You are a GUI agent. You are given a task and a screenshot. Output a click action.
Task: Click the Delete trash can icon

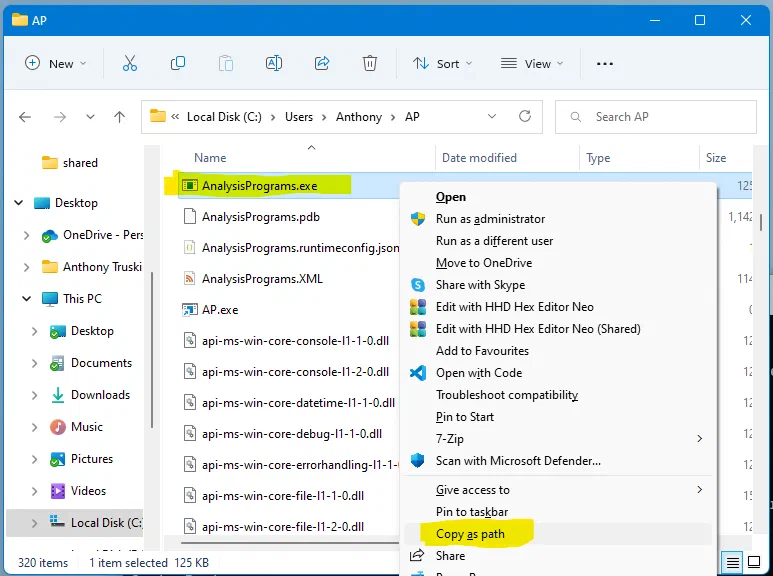click(x=370, y=64)
